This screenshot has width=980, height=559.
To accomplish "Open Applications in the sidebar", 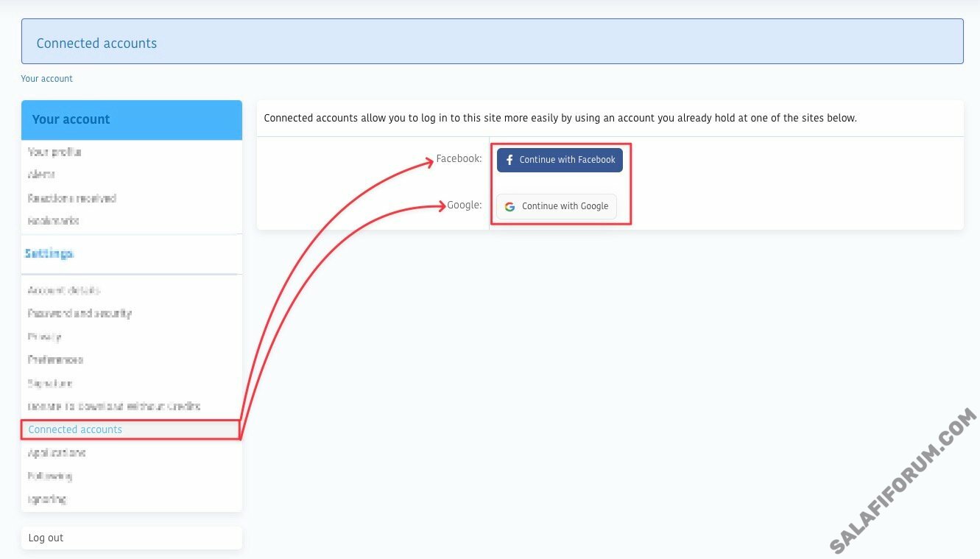I will 57,453.
